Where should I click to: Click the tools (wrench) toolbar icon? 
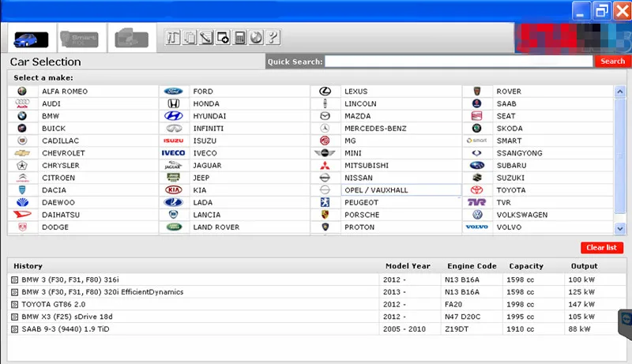[x=173, y=38]
